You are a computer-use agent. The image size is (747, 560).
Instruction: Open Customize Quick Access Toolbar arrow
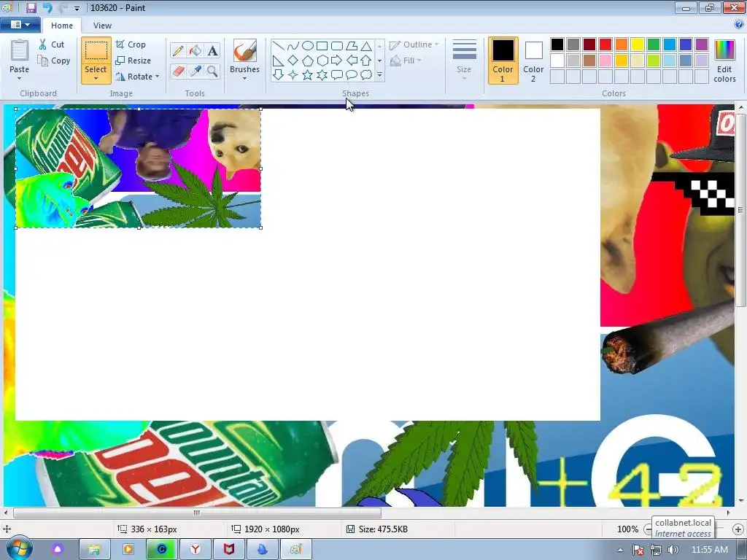[77, 8]
